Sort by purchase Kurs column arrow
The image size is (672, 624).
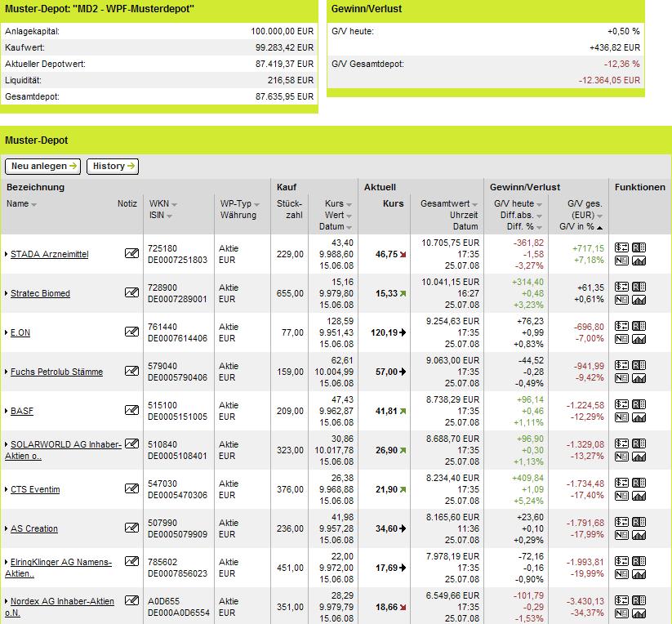coord(349,205)
